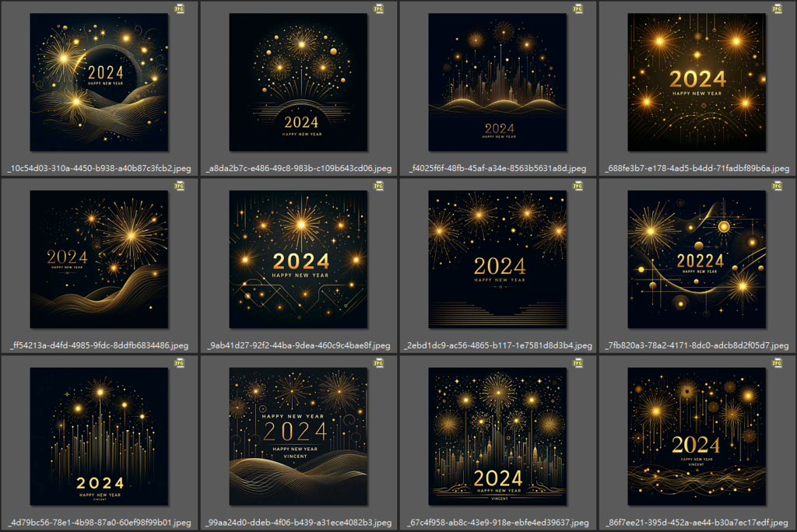The image size is (797, 532).
Task: Select thumbnail _9ab41d27-92f2-44ba-9dea-460c9c4bae8f.jpeg
Action: 298,260
